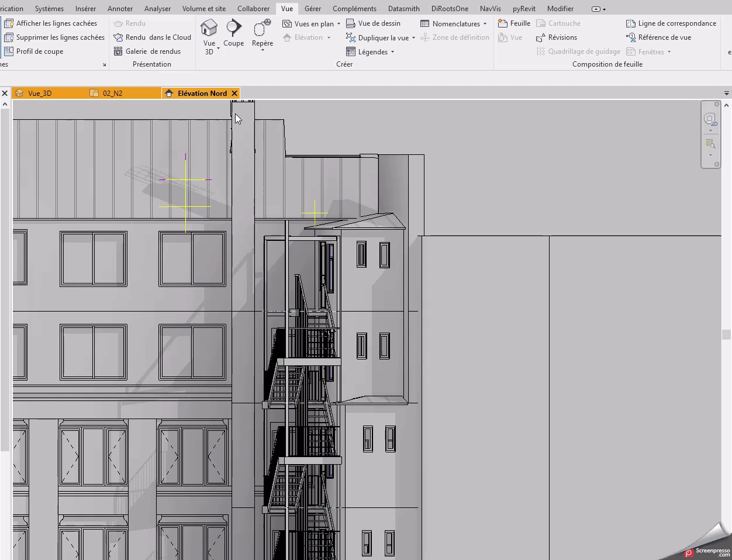The image size is (732, 560).
Task: Click the vertical scrollbar up arrow
Action: 727,105
